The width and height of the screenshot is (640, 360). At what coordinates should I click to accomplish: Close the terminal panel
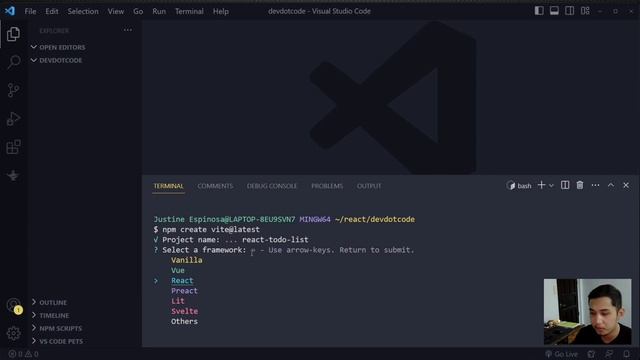click(626, 185)
